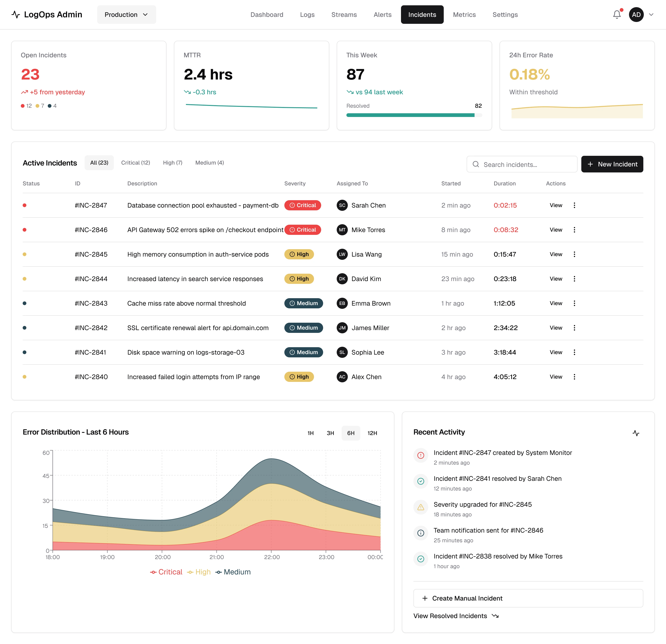Screen dimensions: 666x644
Task: Click the search magnifier icon
Action: click(476, 164)
